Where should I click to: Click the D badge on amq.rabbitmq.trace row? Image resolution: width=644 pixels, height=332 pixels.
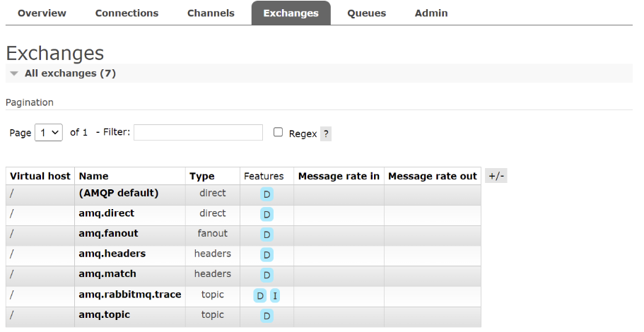coord(260,295)
